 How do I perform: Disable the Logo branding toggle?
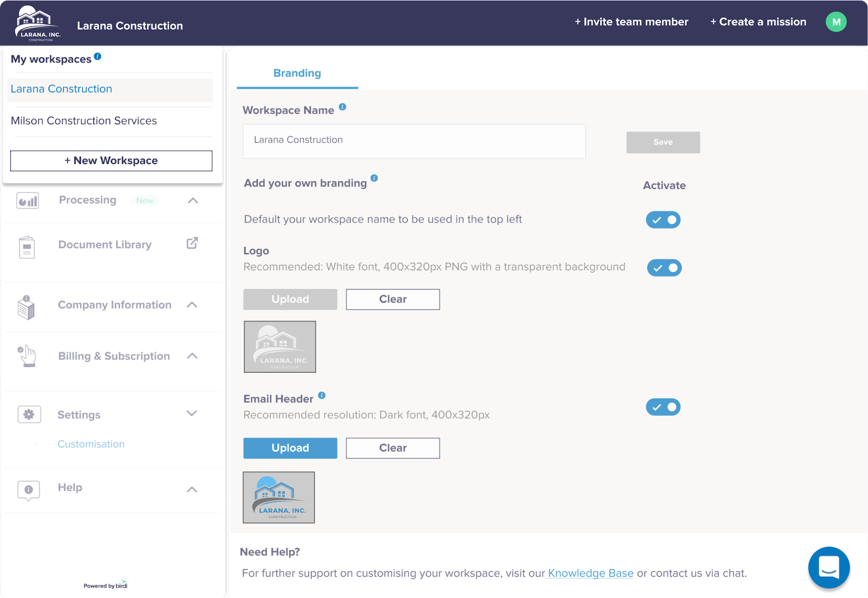click(664, 268)
